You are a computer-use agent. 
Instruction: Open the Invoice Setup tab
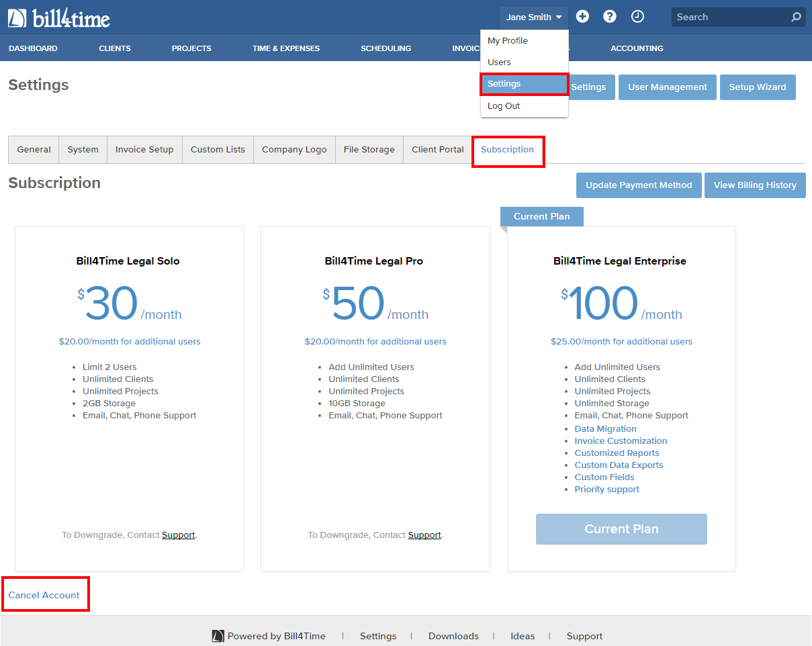(144, 150)
